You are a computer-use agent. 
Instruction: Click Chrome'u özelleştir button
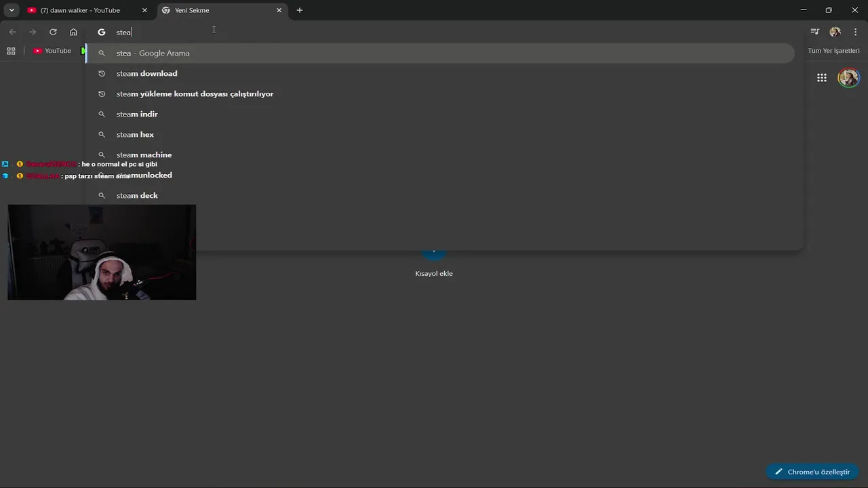point(812,472)
